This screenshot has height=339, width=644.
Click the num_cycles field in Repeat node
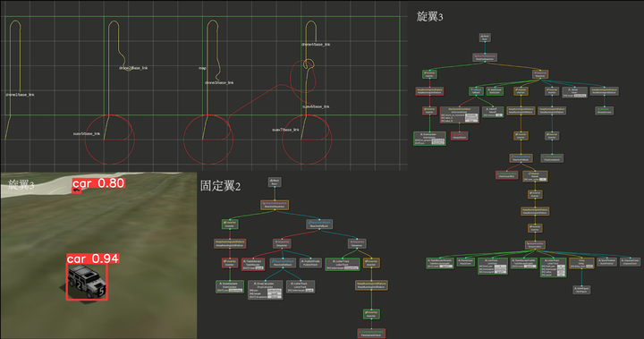click(543, 180)
